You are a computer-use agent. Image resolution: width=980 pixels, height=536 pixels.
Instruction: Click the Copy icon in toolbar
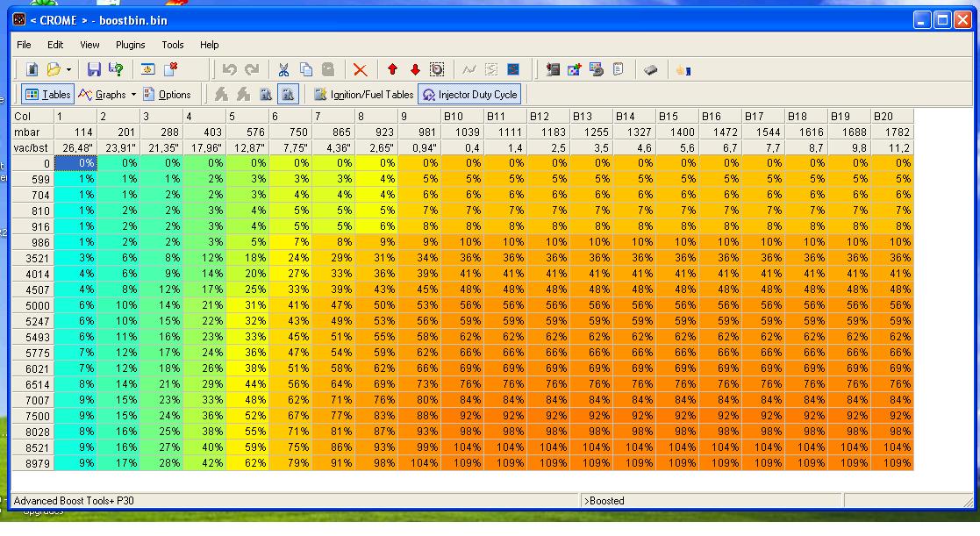click(306, 69)
